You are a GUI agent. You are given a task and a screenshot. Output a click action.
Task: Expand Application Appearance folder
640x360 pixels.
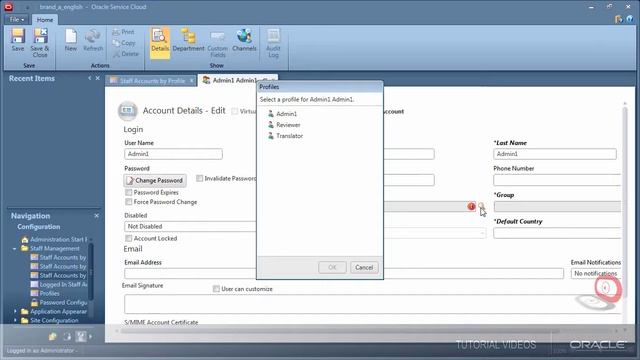click(x=15, y=311)
